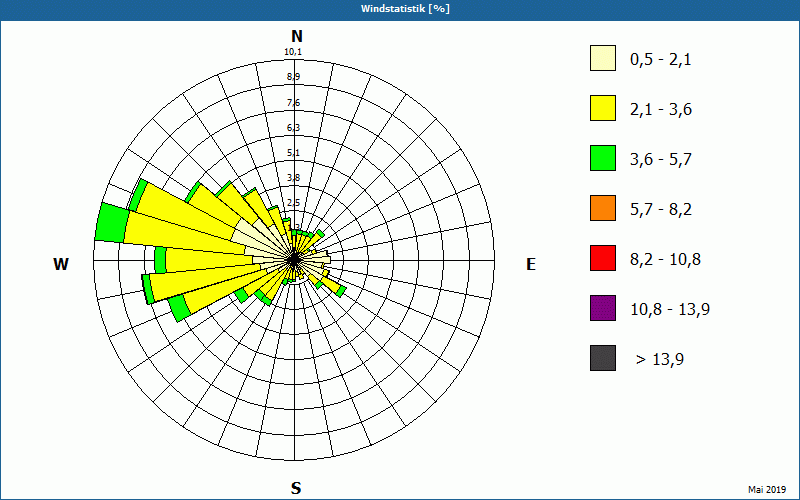Click the black center of the wind rose
The width and height of the screenshot is (800, 500).
point(294,260)
